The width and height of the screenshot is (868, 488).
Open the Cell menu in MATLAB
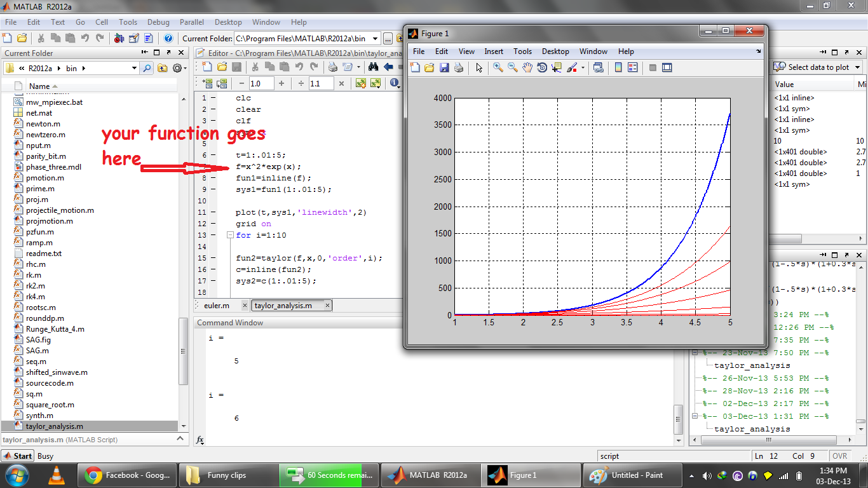102,22
